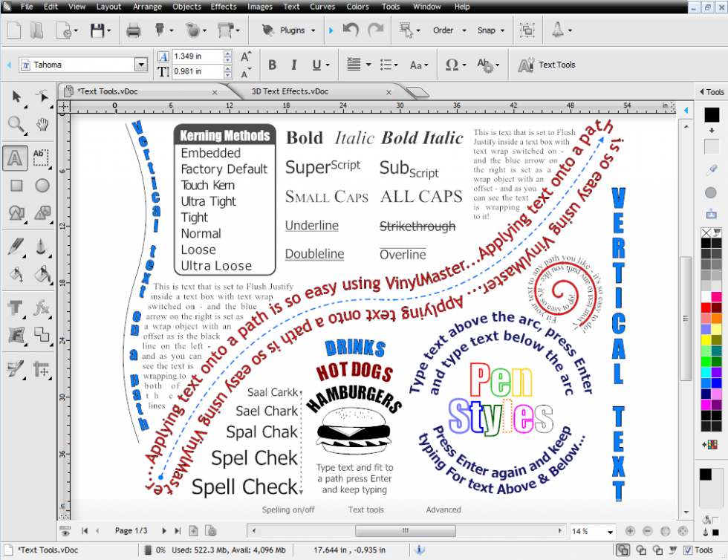This screenshot has width=728, height=560.
Task: Toggle the Tools checkbox in status bar
Action: coord(686,550)
